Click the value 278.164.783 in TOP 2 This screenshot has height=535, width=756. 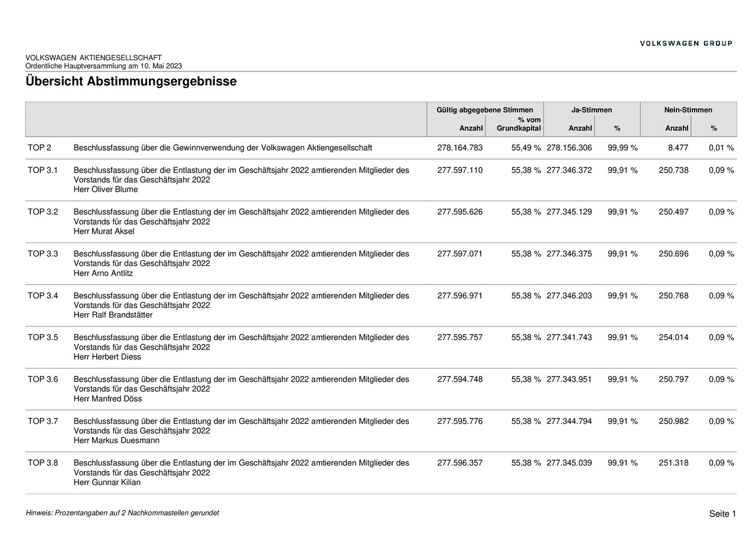click(x=460, y=148)
